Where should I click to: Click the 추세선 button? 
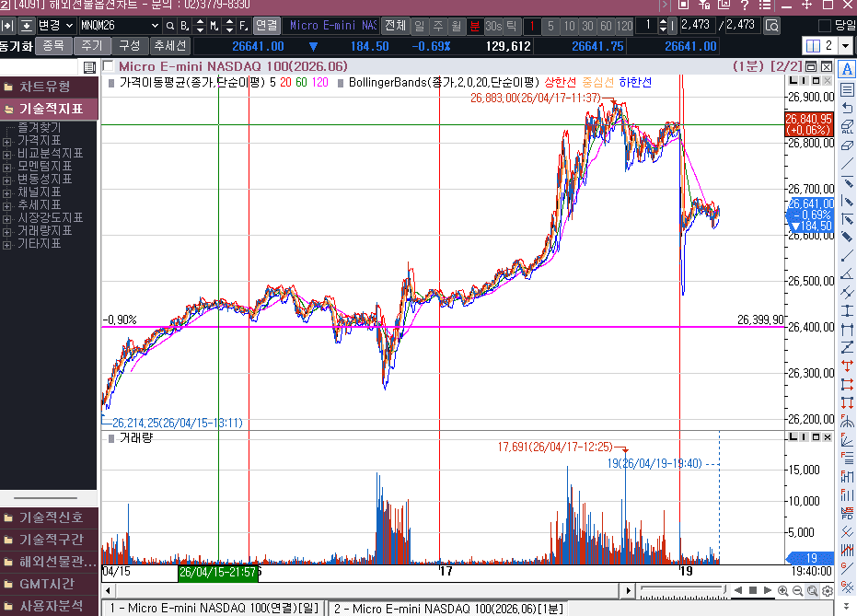[x=169, y=45]
